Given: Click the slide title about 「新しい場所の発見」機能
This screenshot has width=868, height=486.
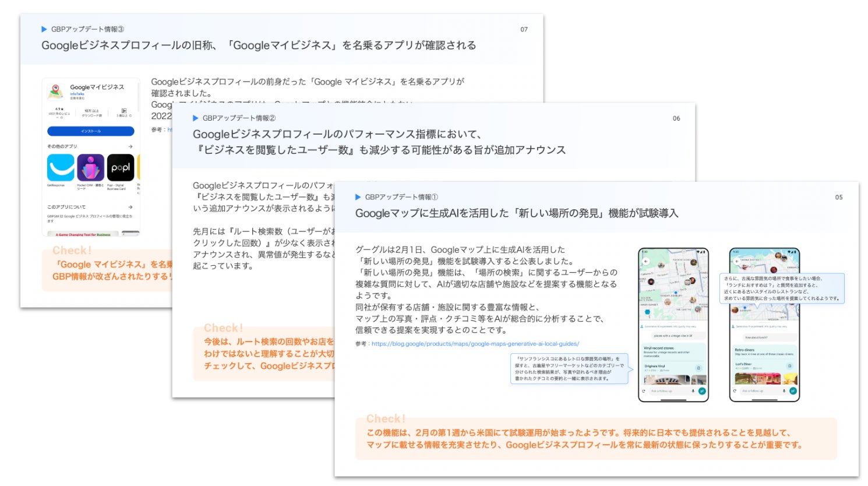Looking at the screenshot, I should (517, 213).
